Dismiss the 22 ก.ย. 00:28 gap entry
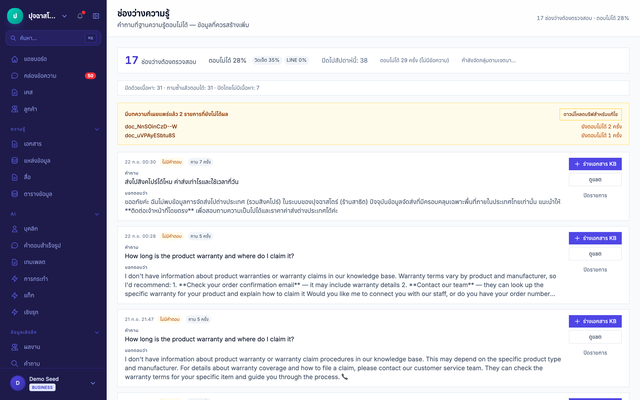Screen dimensions: 640x400 tap(595, 270)
